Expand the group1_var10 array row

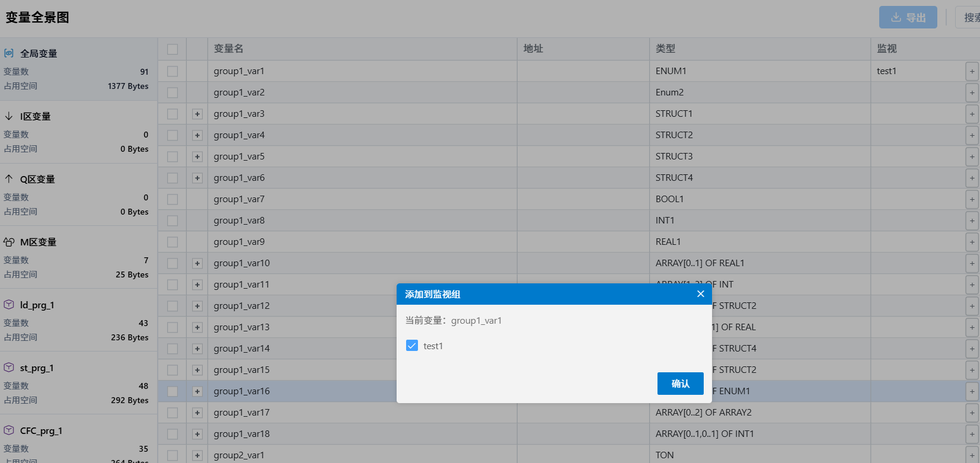[197, 263]
